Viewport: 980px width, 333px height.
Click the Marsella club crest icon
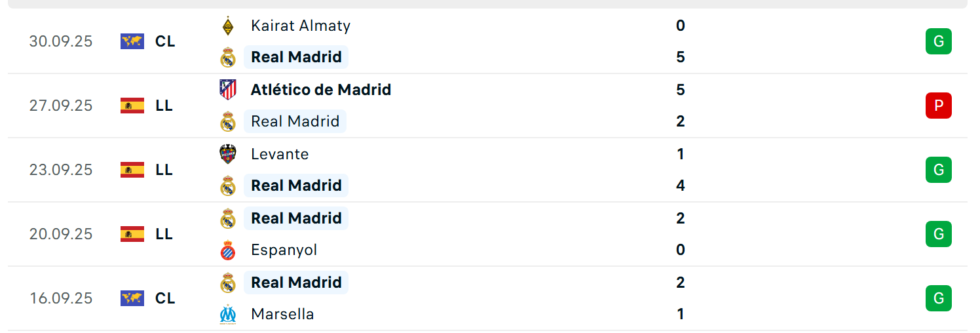[227, 314]
